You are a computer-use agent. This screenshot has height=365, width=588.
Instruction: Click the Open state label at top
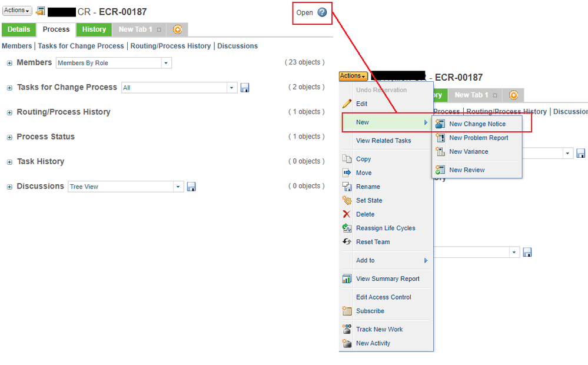304,13
